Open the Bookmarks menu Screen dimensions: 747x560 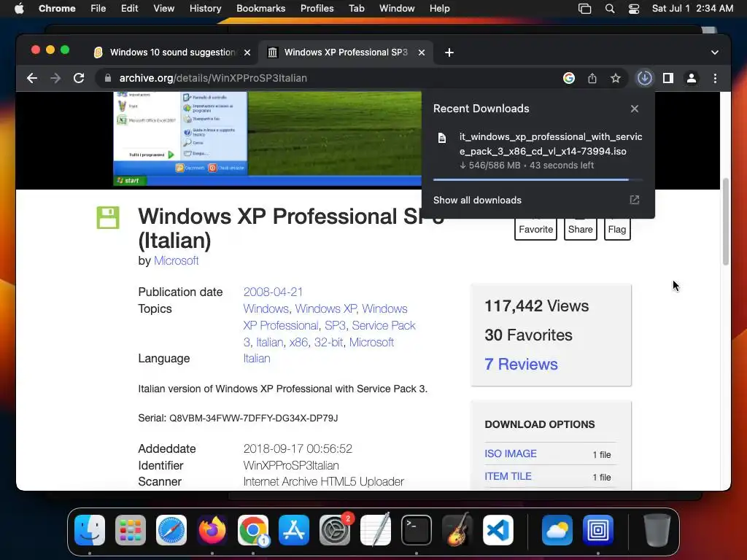[261, 8]
